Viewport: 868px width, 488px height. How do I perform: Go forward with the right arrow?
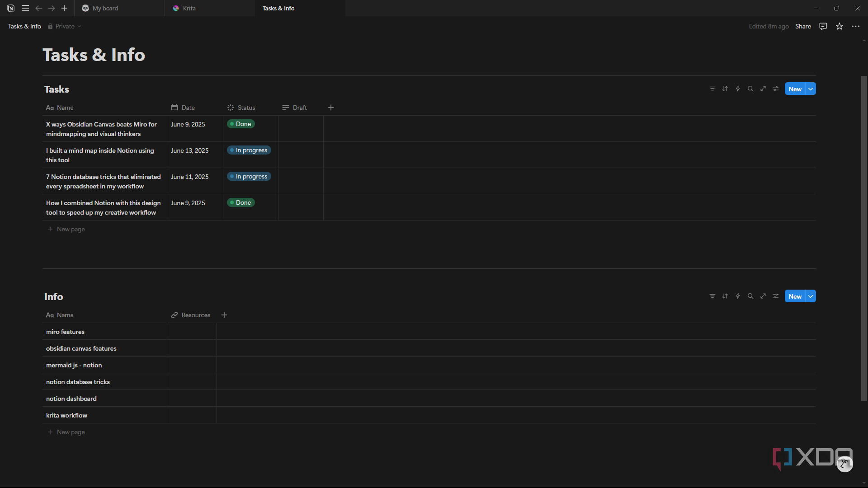pos(52,8)
